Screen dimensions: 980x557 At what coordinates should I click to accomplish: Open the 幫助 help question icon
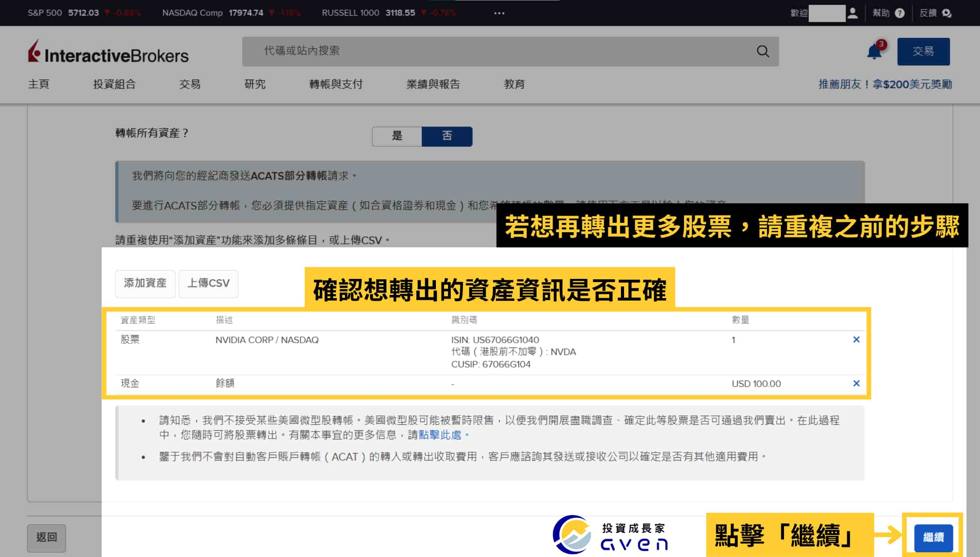click(x=900, y=13)
